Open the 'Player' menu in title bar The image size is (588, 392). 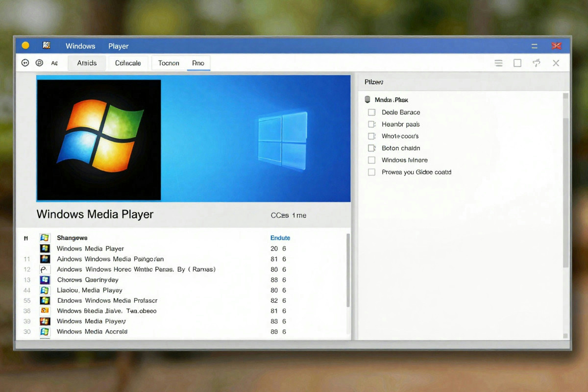click(x=118, y=46)
